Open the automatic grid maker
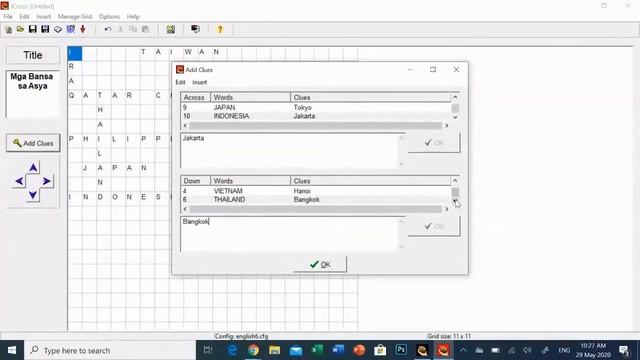The image size is (640, 360). click(x=171, y=29)
